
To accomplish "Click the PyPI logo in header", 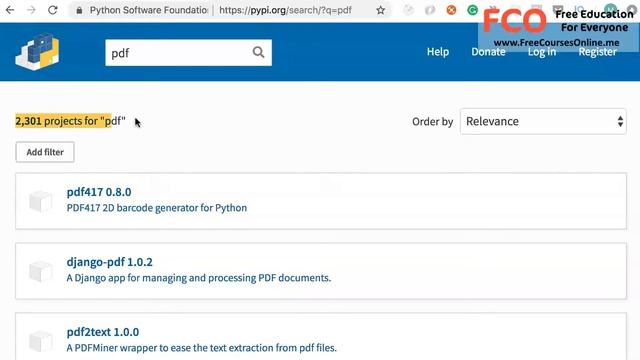I will pyautogui.click(x=37, y=51).
